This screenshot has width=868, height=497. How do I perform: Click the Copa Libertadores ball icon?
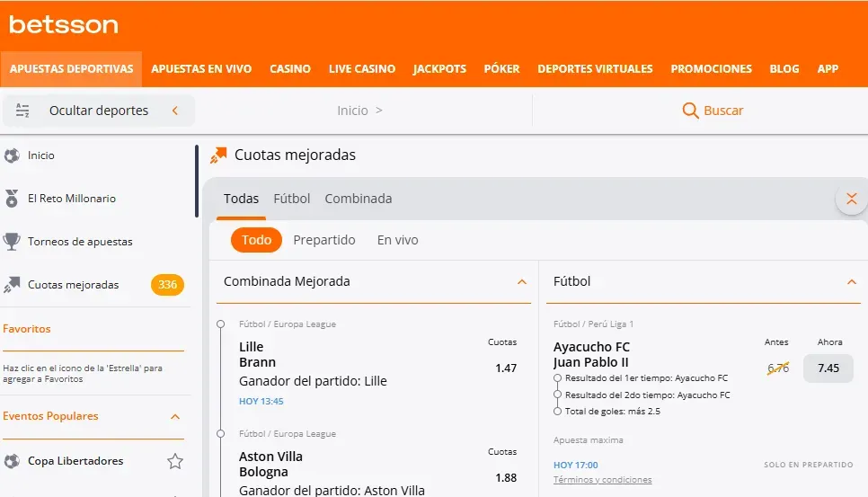(12, 461)
